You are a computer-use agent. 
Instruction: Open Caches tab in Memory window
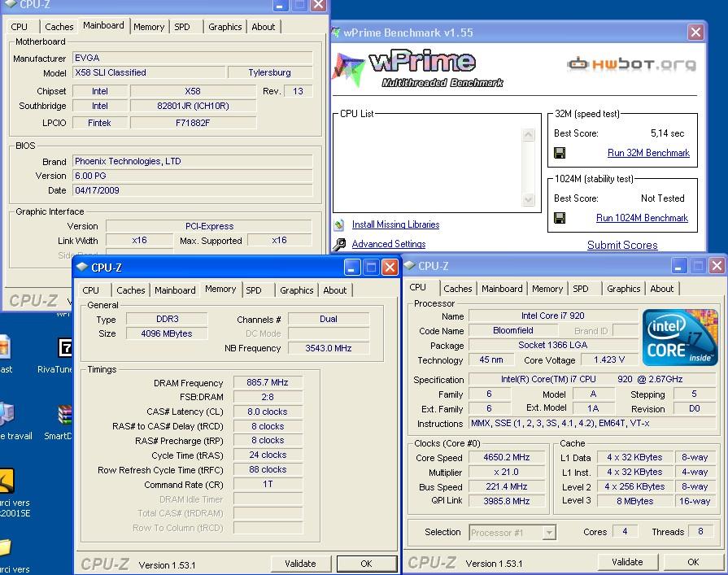(130, 290)
